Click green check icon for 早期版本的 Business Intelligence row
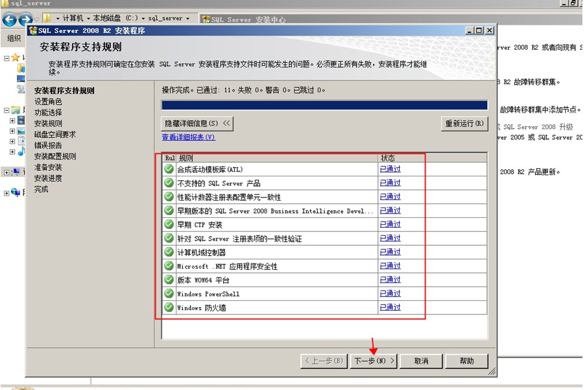The height and width of the screenshot is (390, 588). click(x=169, y=210)
